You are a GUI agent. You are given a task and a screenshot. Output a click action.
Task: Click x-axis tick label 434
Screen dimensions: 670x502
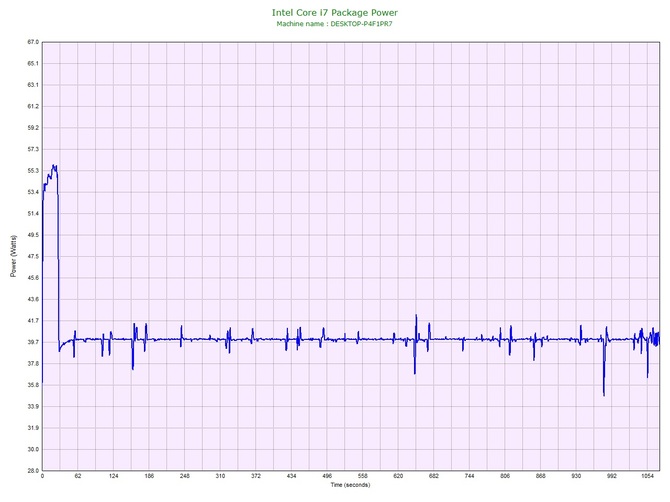(x=291, y=476)
